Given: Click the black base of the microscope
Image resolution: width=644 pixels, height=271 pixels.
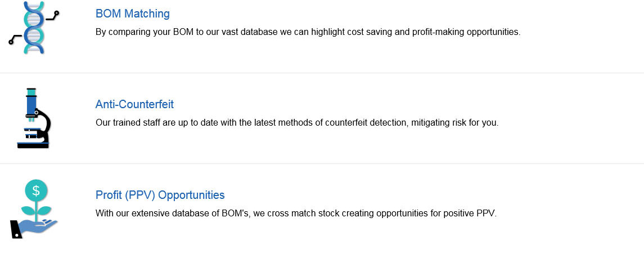Looking at the screenshot, I should click(33, 145).
